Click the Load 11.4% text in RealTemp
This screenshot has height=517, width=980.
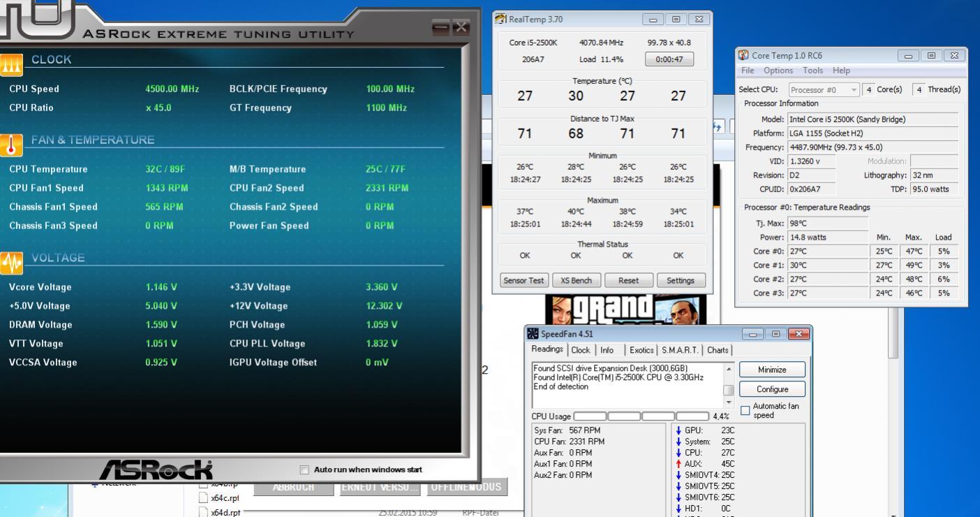tap(601, 59)
